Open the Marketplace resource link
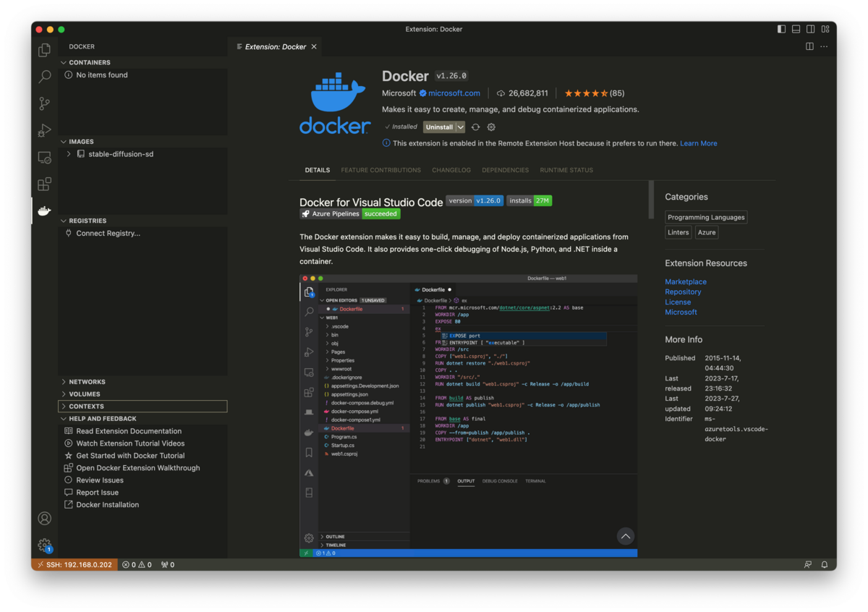The image size is (868, 612). point(686,282)
